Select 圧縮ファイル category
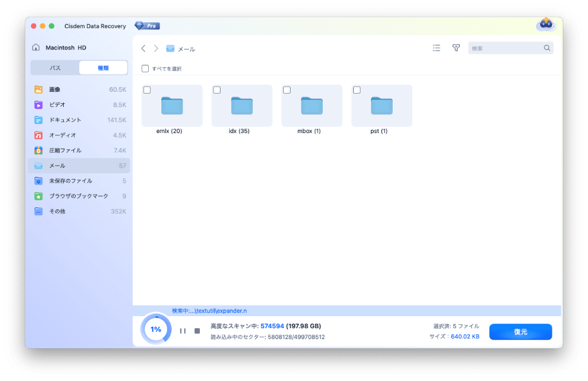 [x=65, y=150]
